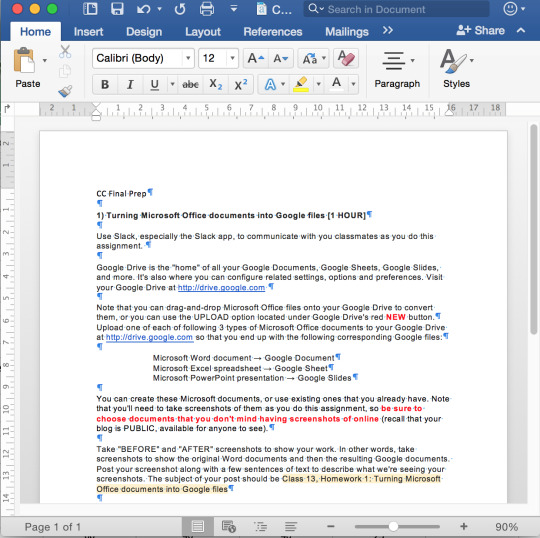Image resolution: width=540 pixels, height=538 pixels.
Task: Click the Subscript X2 icon
Action: pyautogui.click(x=216, y=84)
